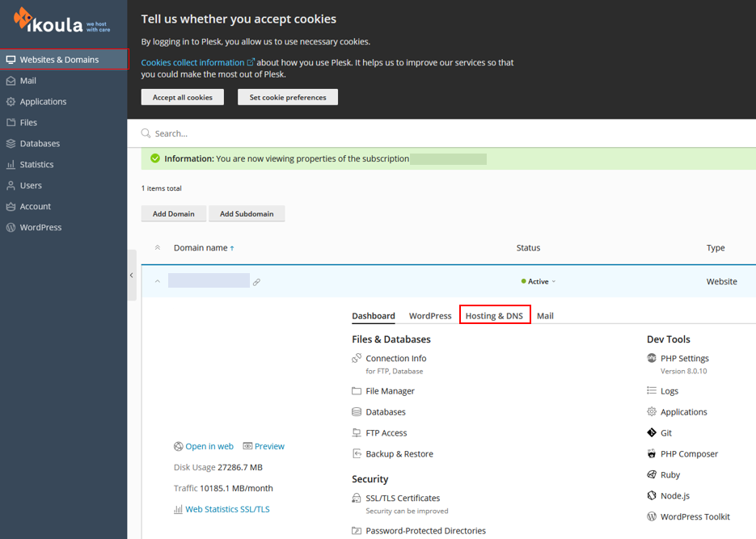Open WordPress Toolkit icon

coord(652,516)
